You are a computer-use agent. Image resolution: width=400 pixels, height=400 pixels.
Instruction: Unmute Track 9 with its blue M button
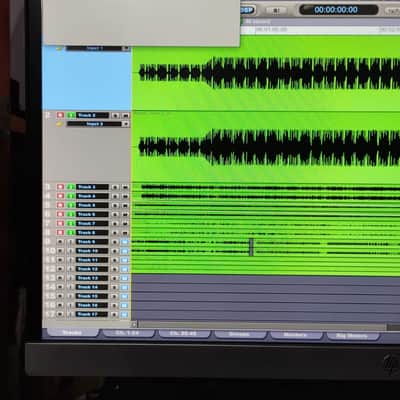pyautogui.click(x=125, y=241)
